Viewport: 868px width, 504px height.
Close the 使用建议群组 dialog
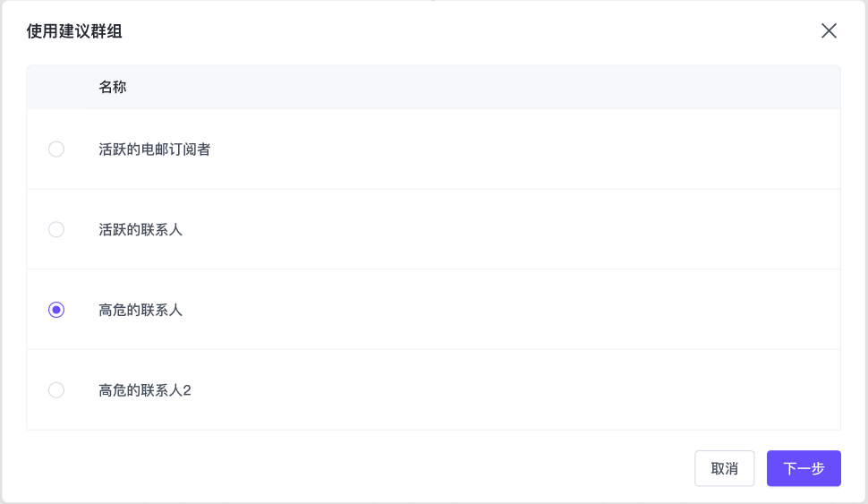(829, 31)
